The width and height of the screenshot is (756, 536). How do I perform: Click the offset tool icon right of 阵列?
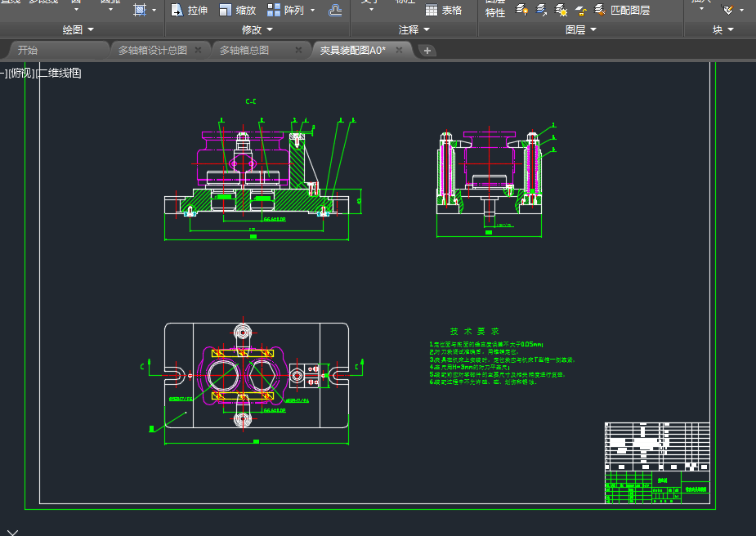pos(335,11)
